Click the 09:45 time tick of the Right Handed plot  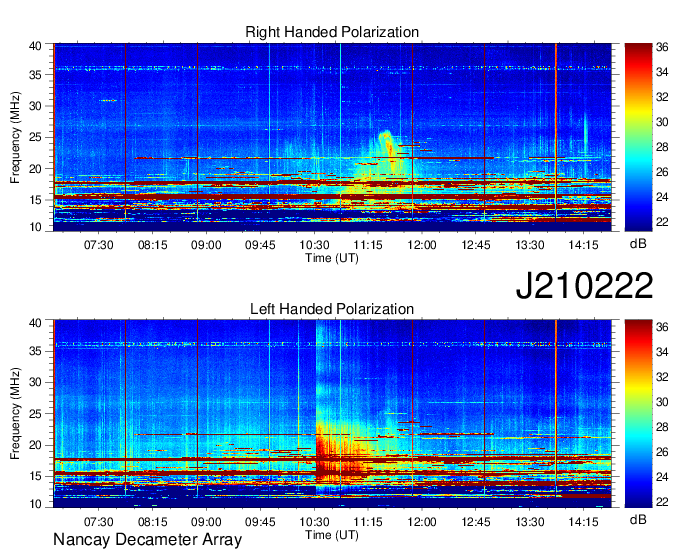tap(260, 245)
